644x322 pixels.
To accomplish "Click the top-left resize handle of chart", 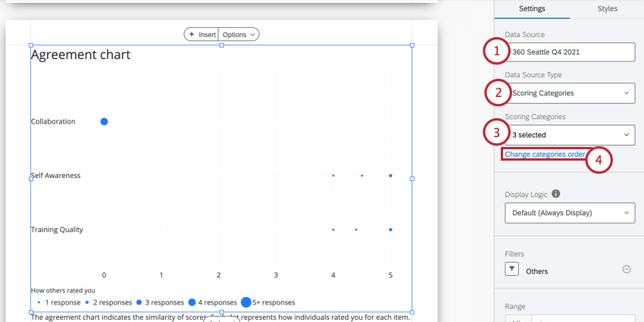I will tap(31, 45).
